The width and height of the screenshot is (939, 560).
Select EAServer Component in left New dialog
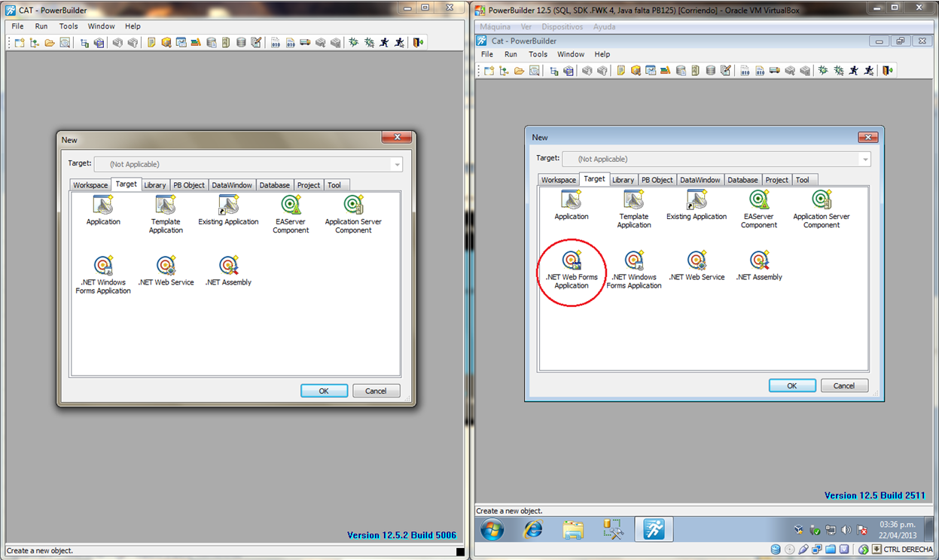[291, 215]
